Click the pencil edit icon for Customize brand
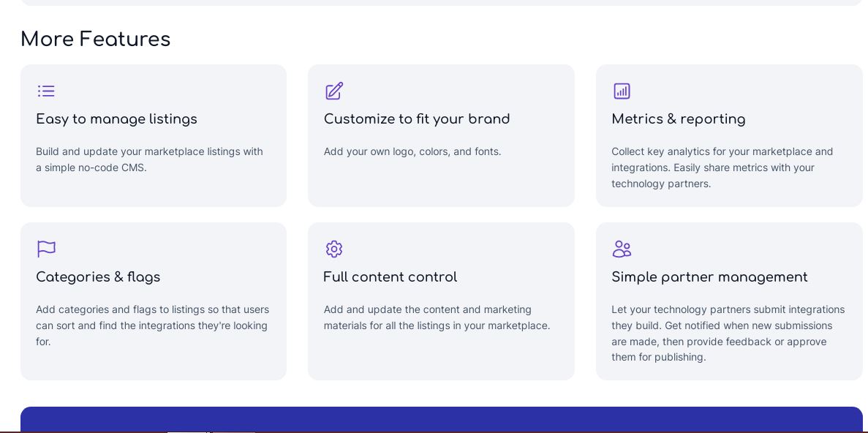868x433 pixels. pos(334,91)
